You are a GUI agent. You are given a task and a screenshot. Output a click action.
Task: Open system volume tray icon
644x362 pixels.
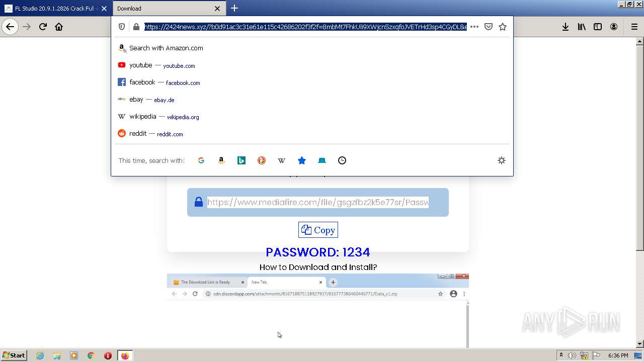pos(572,355)
